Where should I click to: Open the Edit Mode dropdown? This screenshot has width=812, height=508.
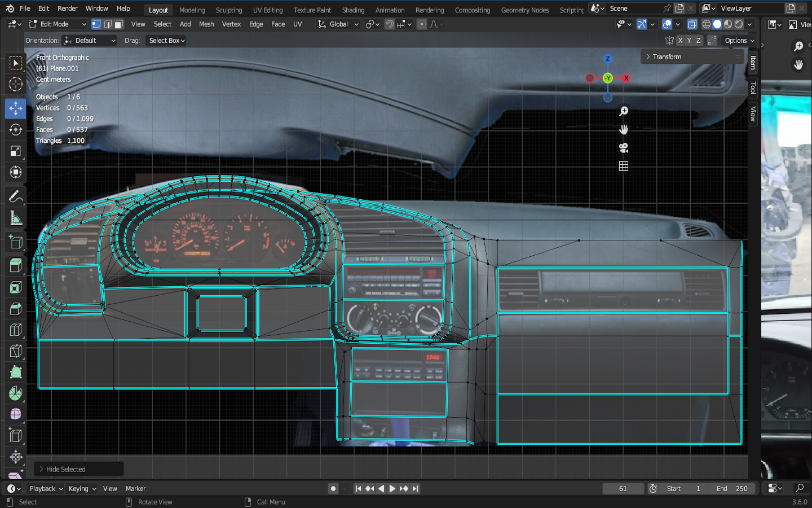(57, 24)
